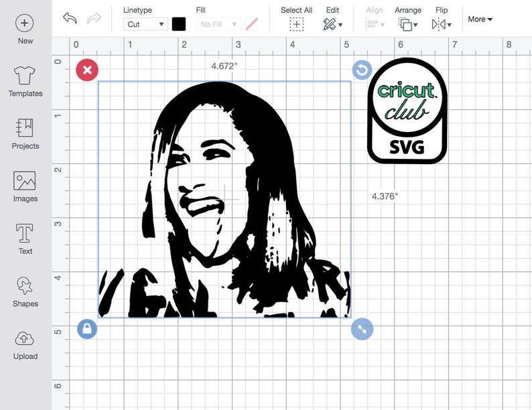Click the fill color swatch with slash
This screenshot has width=532, height=410.
[x=251, y=24]
